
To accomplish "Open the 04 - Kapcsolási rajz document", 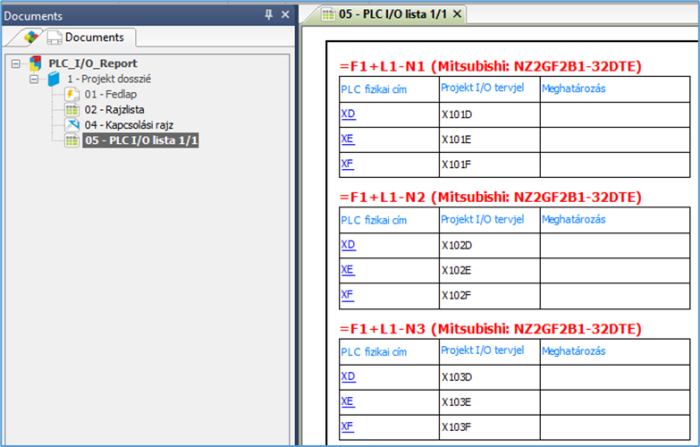I will tap(129, 125).
